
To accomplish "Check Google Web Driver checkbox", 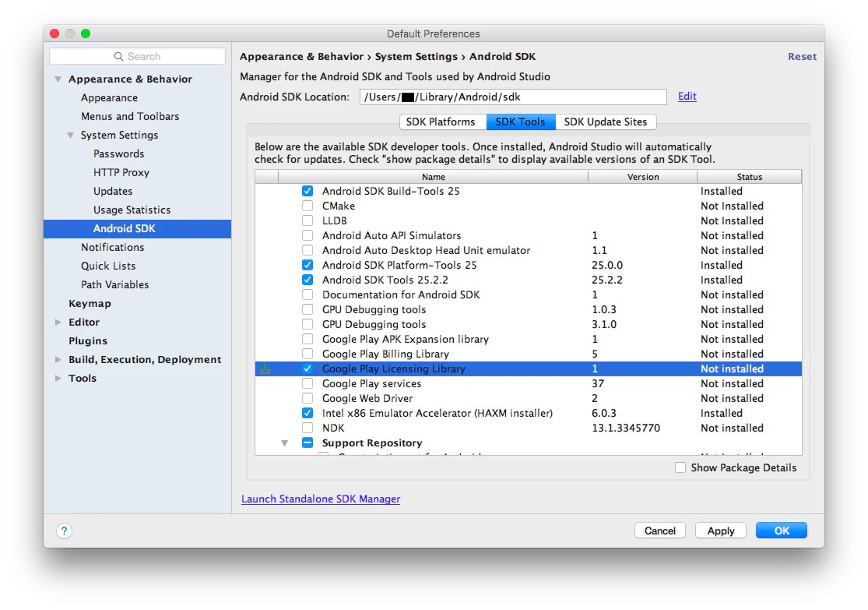I will (307, 398).
